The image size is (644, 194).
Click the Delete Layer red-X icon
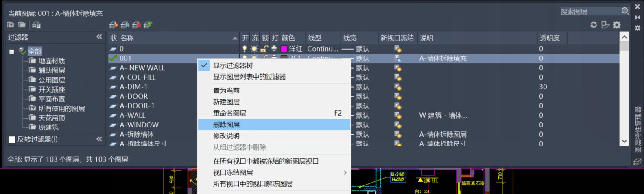(x=137, y=25)
